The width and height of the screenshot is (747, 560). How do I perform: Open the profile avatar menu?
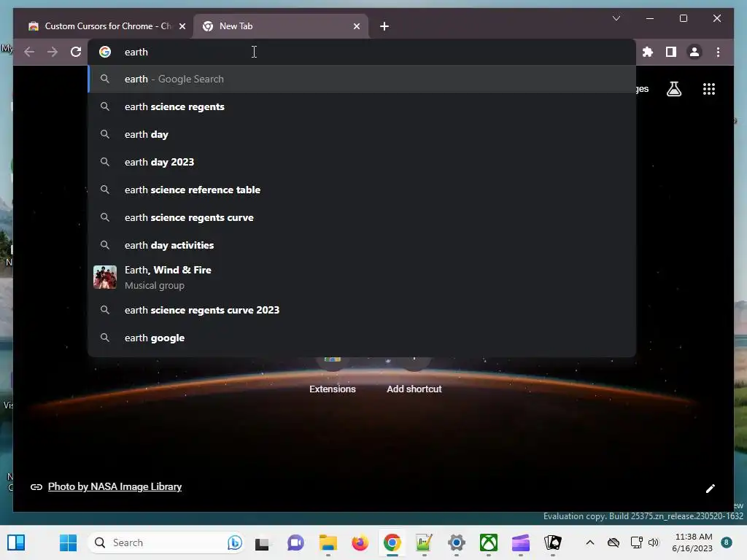694,52
